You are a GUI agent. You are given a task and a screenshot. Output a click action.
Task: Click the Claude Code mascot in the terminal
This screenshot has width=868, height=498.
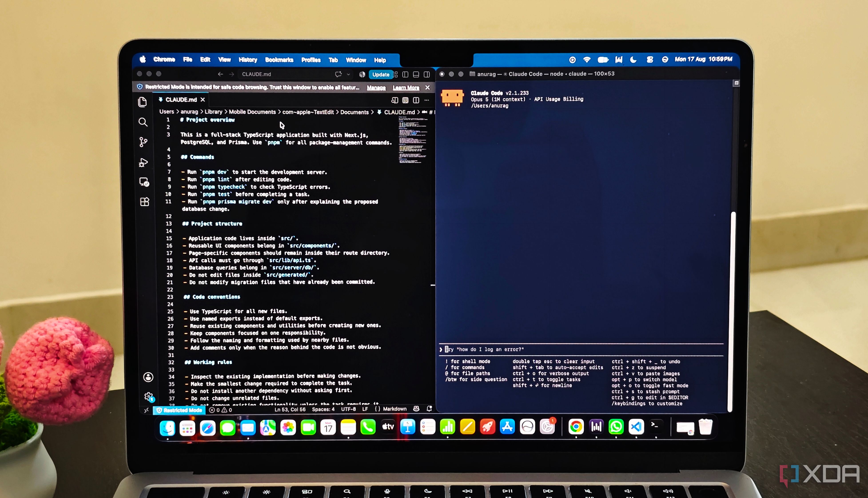coord(452,98)
